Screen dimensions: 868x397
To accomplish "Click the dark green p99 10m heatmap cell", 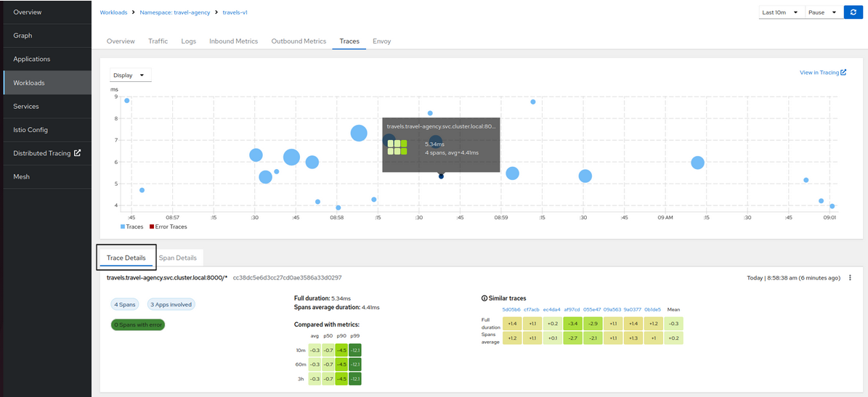I will point(354,351).
